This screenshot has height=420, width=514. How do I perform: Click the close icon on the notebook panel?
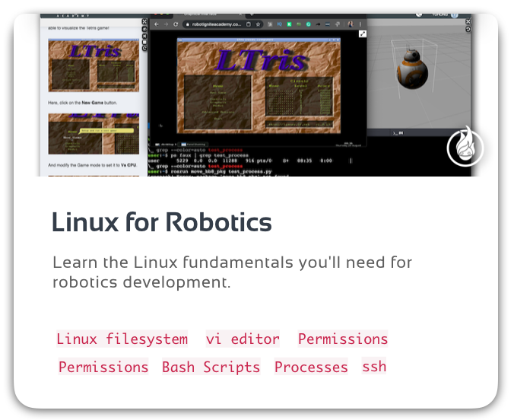coord(144,21)
